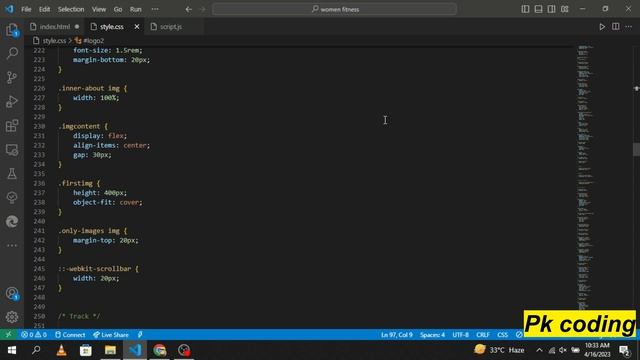
Task: Click the 'cover' value on line 238
Action: tap(129, 202)
